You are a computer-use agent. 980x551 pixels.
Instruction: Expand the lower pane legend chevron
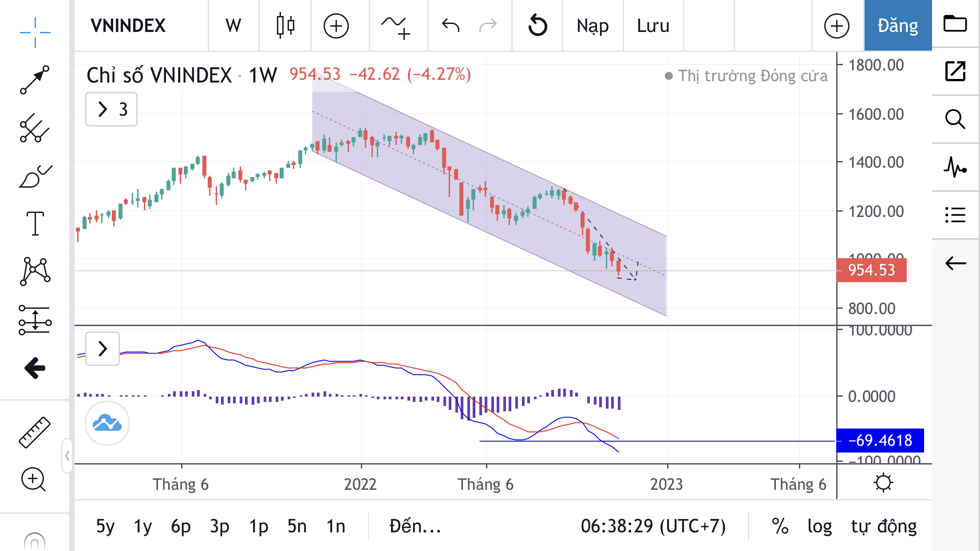pyautogui.click(x=103, y=349)
